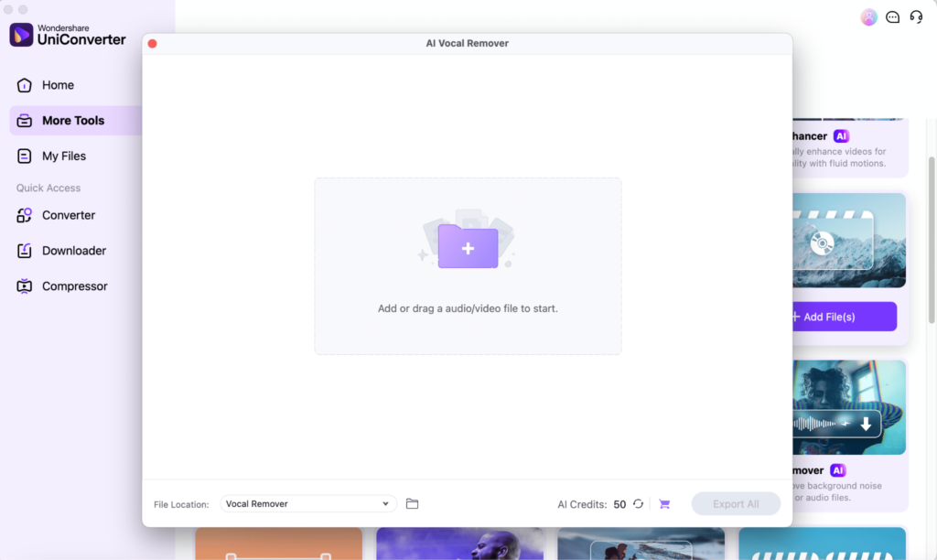Screen dimensions: 937x560
Task: Select the Compressor tool icon
Action: (x=25, y=285)
